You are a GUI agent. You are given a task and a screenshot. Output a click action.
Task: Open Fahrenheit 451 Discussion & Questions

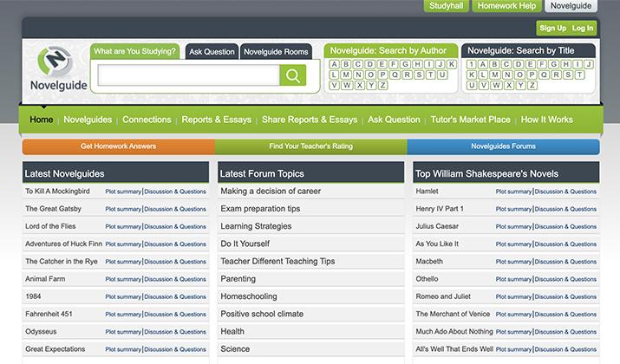175,315
